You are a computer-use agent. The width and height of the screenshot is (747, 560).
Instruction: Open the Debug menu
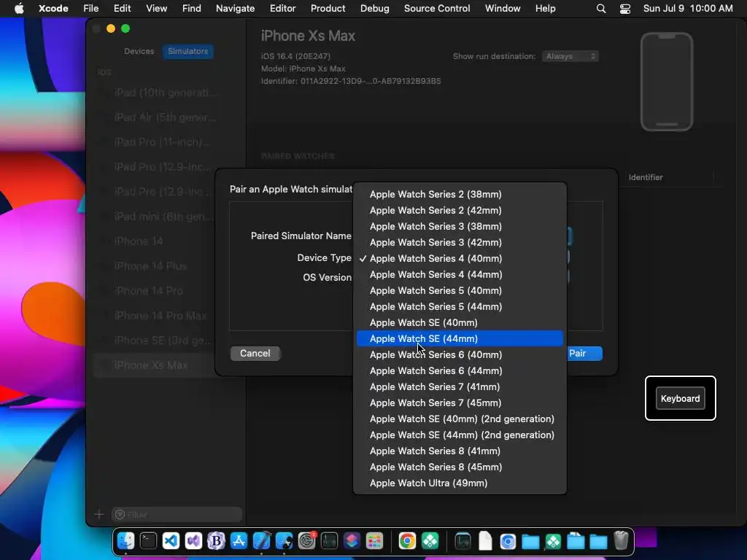tap(374, 8)
